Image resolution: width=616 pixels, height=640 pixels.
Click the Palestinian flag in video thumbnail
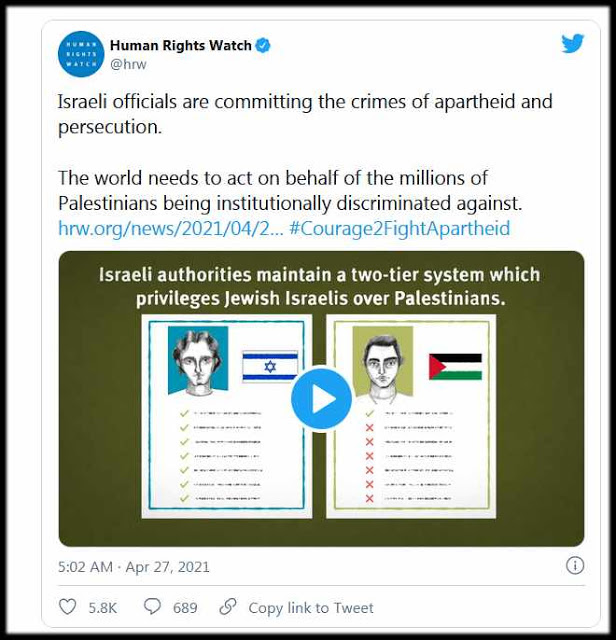(455, 367)
